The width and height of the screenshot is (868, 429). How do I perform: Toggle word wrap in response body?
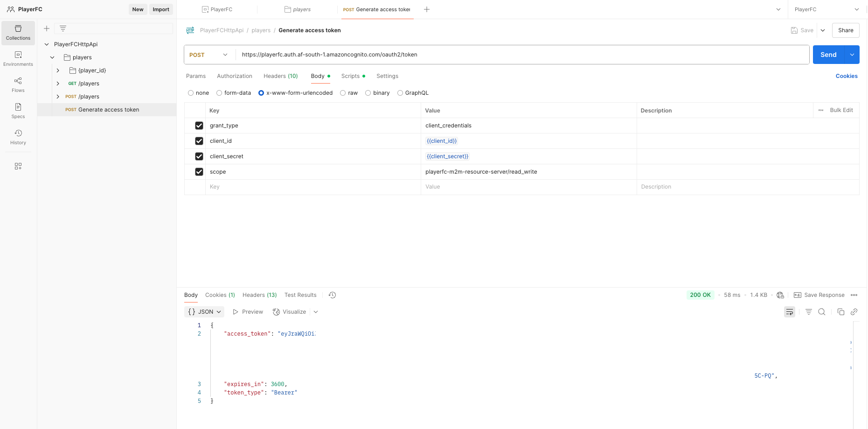[x=790, y=312]
